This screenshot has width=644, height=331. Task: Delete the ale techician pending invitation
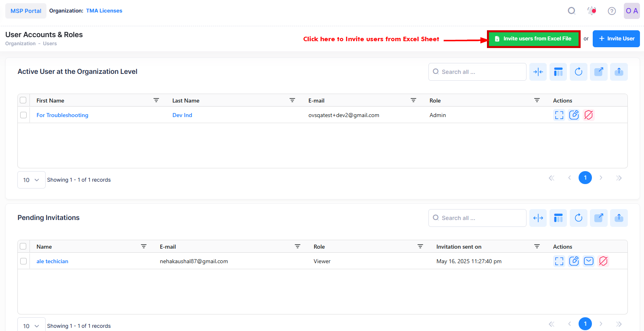pyautogui.click(x=603, y=261)
